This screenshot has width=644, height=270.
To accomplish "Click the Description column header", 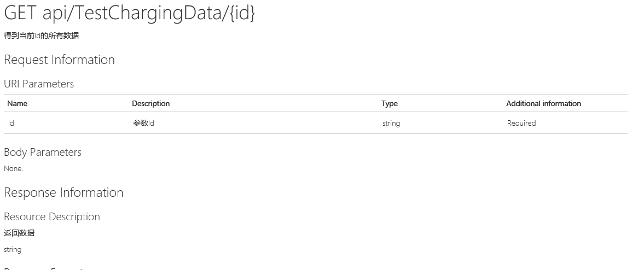I will point(150,103).
